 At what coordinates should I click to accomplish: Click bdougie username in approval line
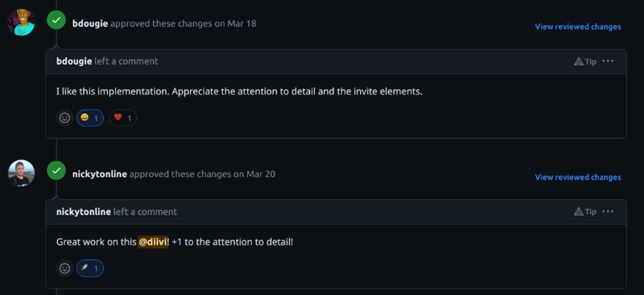(90, 23)
